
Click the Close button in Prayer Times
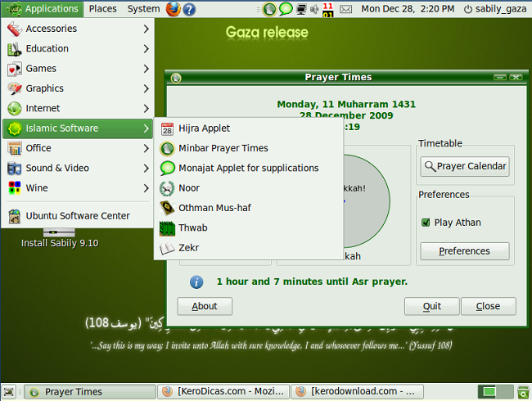tap(489, 306)
